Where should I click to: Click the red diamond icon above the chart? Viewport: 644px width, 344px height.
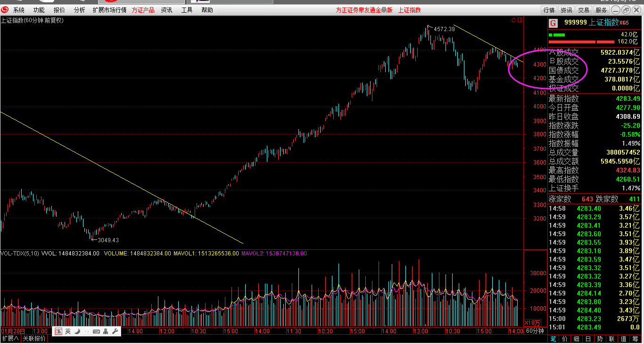point(514,20)
